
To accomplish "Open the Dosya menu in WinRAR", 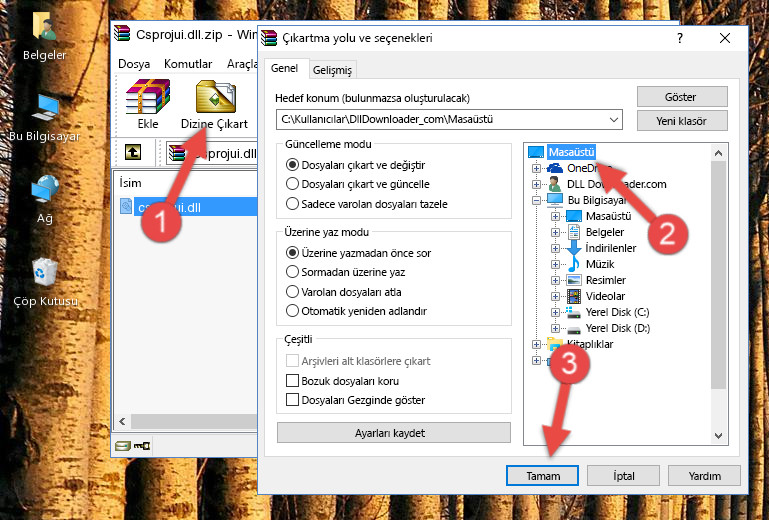I will pyautogui.click(x=134, y=64).
